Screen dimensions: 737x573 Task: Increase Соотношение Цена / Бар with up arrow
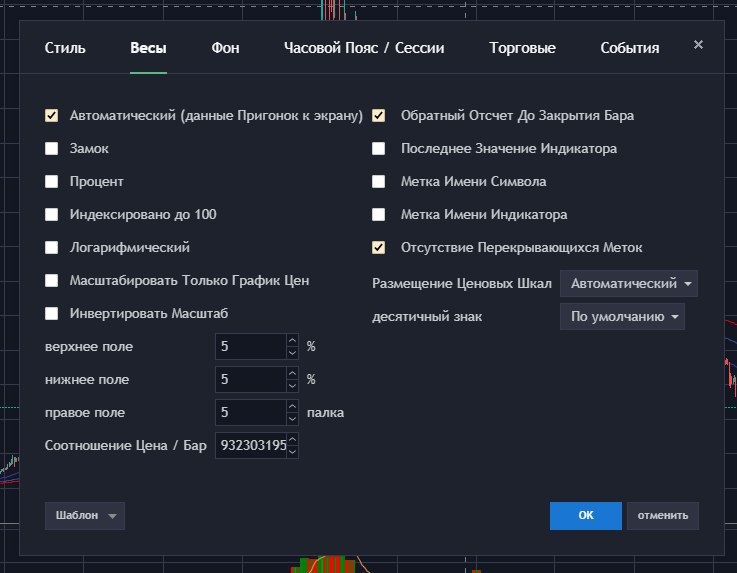click(292, 439)
